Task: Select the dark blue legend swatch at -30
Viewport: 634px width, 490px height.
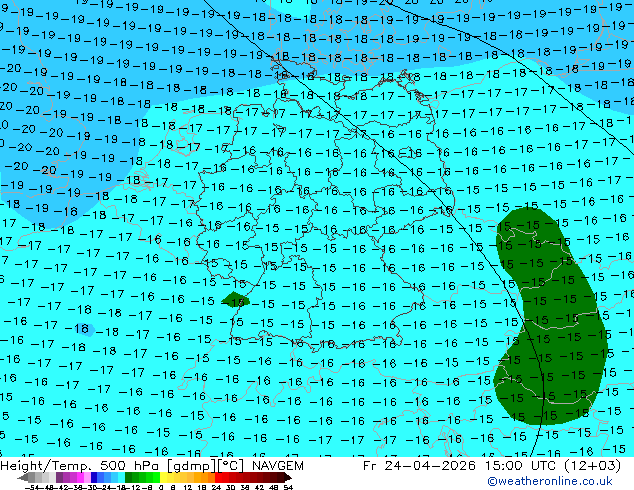Action: click(x=94, y=477)
